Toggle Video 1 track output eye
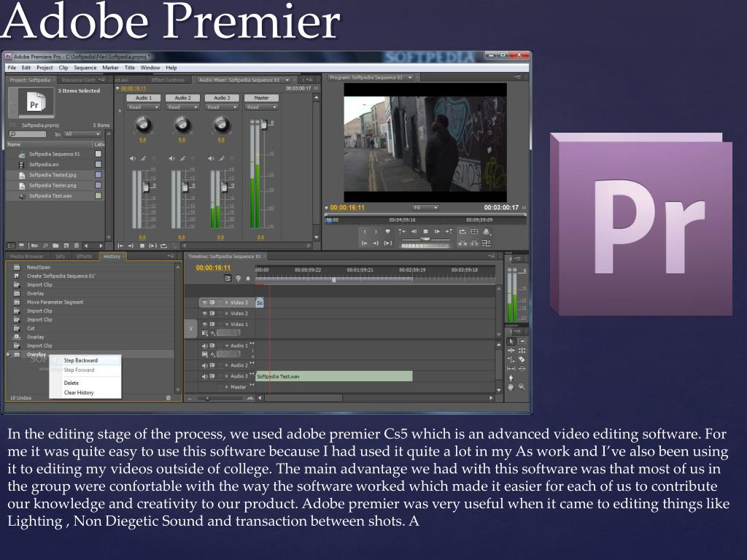Image resolution: width=747 pixels, height=560 pixels. pos(205,324)
